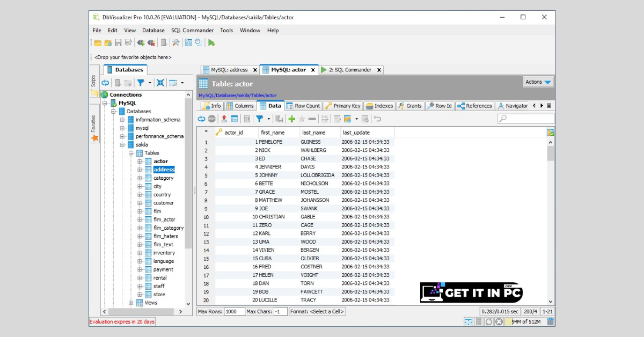Click the trash garbage-collect icon in status bar
644x337 pixels.
(550, 321)
